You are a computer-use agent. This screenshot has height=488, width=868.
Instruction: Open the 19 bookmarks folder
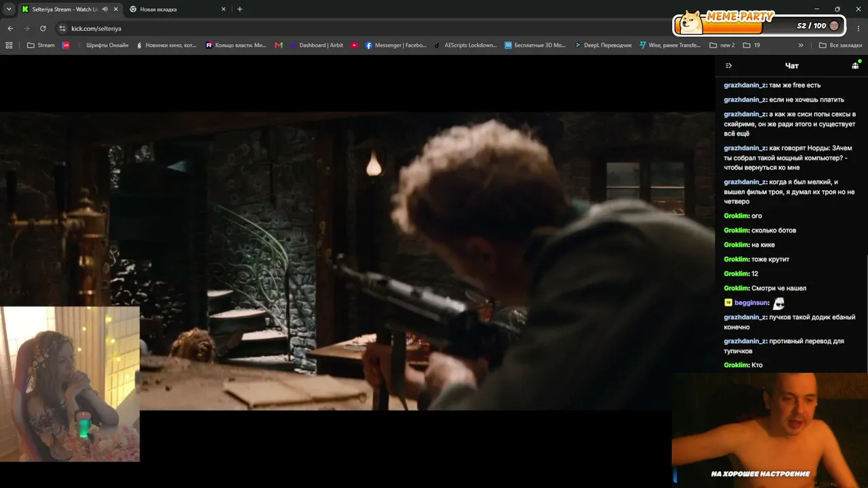pos(751,45)
